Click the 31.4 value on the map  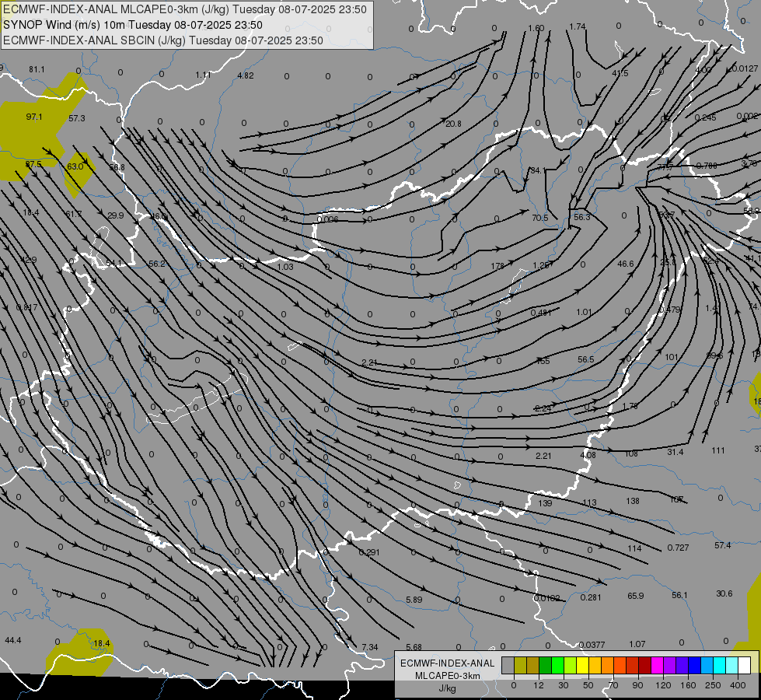coord(675,452)
